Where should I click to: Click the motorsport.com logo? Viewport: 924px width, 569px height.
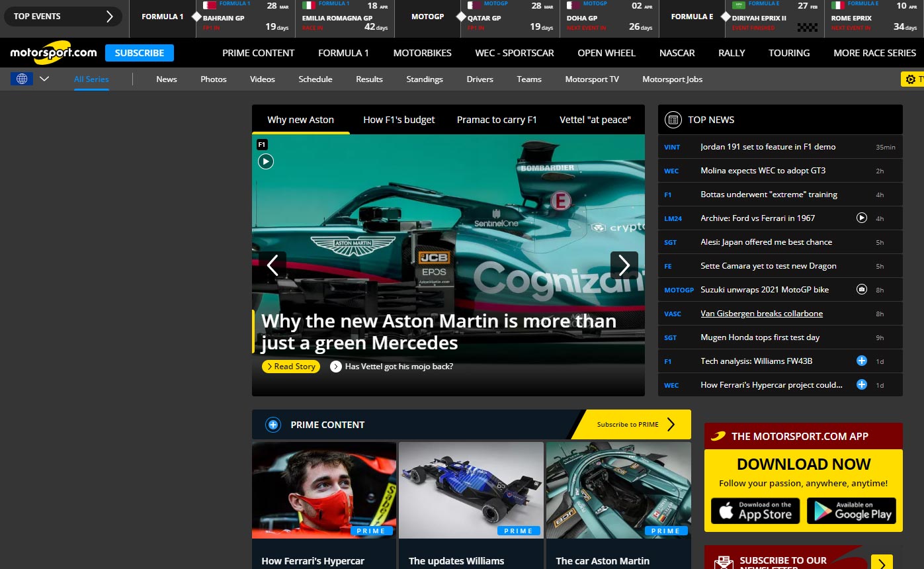click(52, 52)
